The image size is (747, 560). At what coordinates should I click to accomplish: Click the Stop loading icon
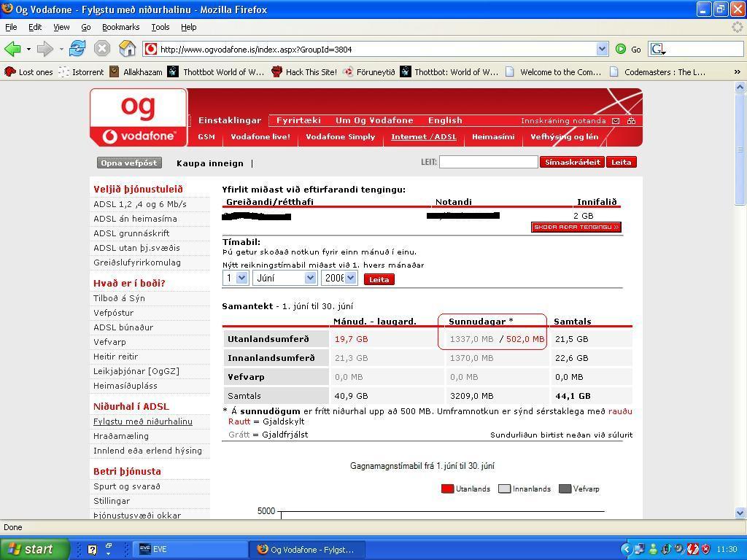tap(102, 49)
